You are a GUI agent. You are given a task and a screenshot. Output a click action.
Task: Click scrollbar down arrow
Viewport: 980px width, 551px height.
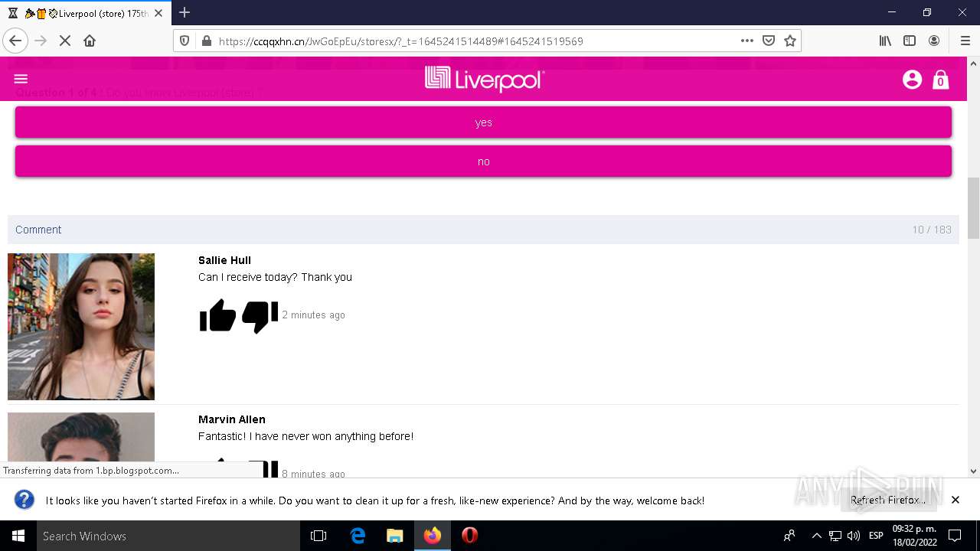(x=973, y=471)
